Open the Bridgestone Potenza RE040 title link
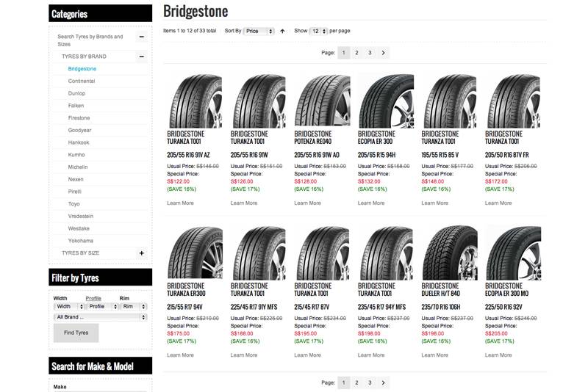This screenshot has height=392, width=588. tap(313, 138)
